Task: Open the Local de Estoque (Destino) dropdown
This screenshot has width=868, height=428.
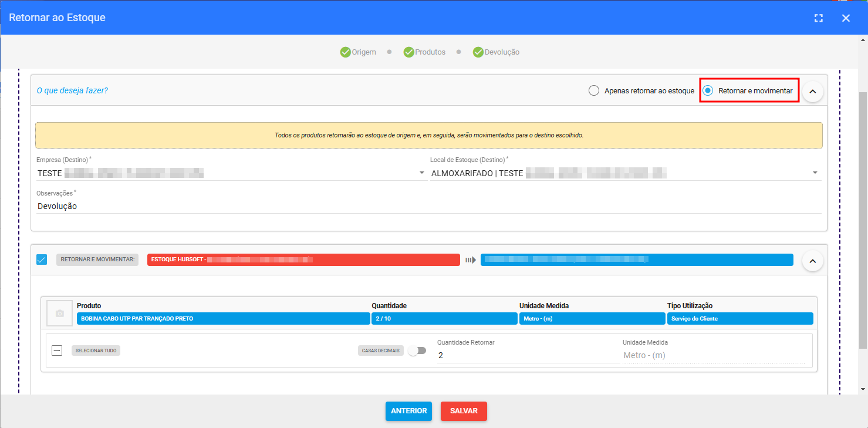Action: pos(624,173)
